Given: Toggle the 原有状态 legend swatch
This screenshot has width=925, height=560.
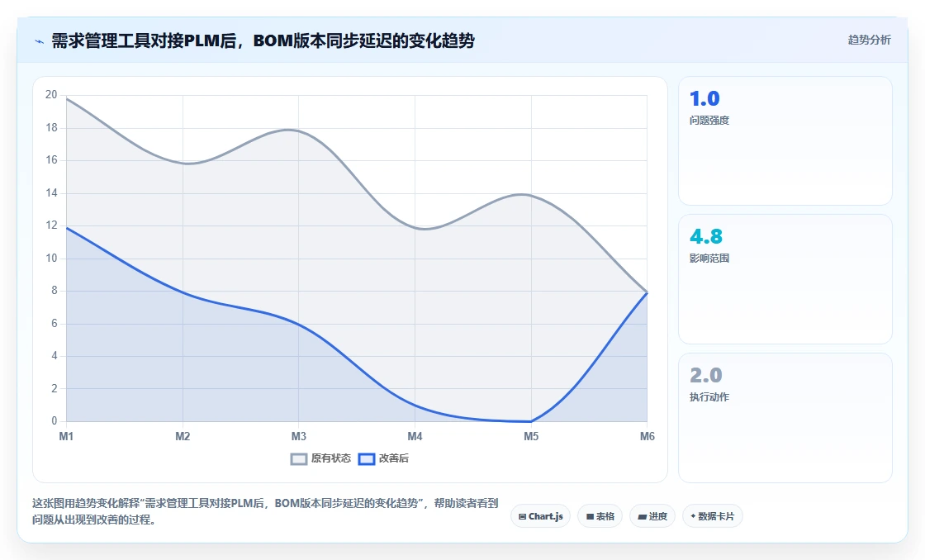Looking at the screenshot, I should click(299, 458).
